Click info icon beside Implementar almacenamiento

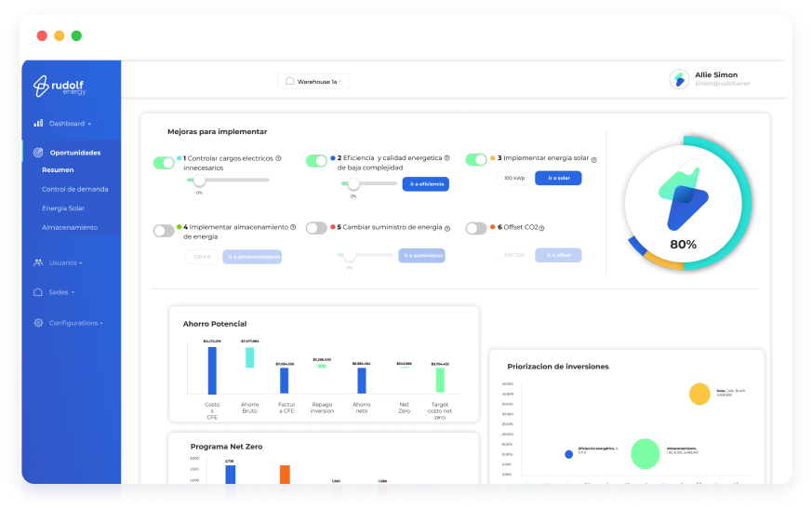[293, 227]
